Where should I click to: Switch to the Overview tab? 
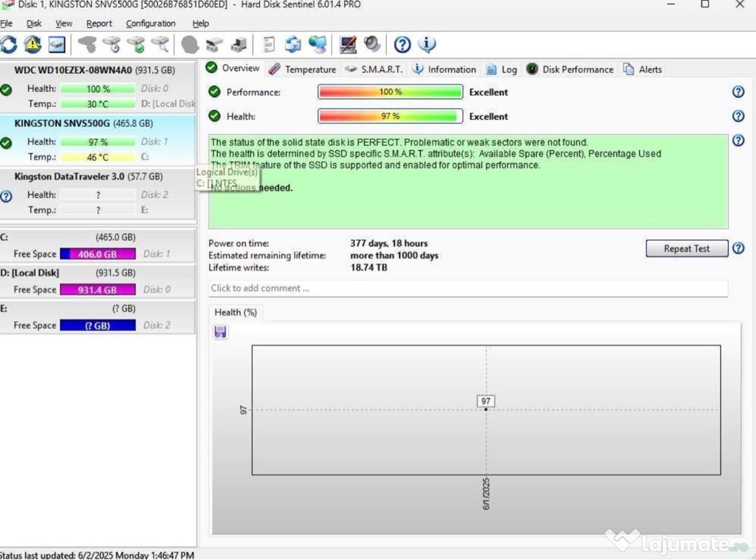(233, 69)
